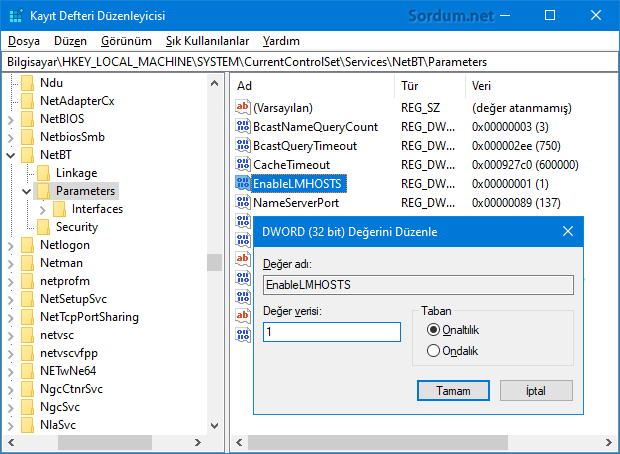
Task: Click the tree pane scroll-down arrow
Action: point(214,426)
